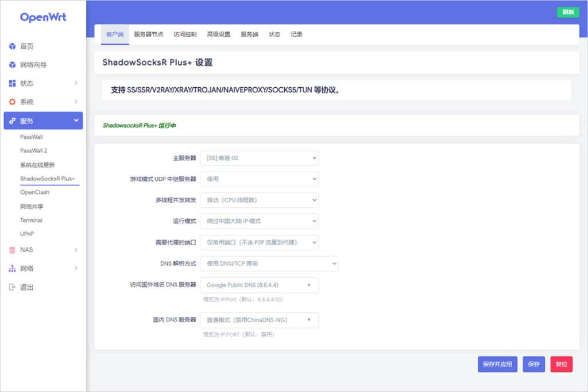The height and width of the screenshot is (392, 588).
Task: Click the link icon beside 服务
Action: tap(13, 121)
